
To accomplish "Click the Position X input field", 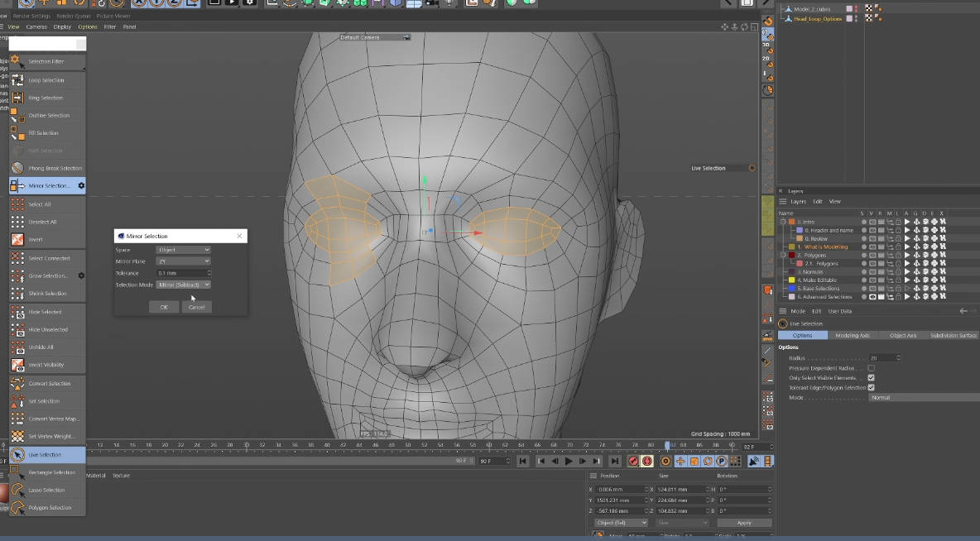I will point(622,489).
